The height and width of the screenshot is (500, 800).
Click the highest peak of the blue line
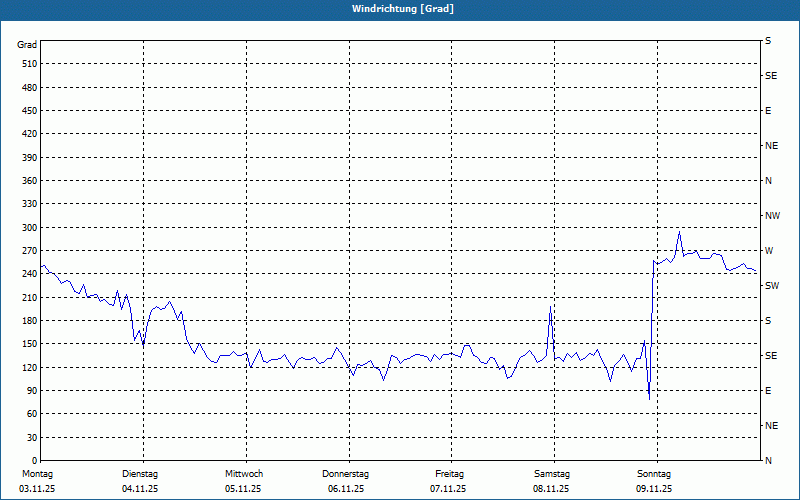pos(679,233)
